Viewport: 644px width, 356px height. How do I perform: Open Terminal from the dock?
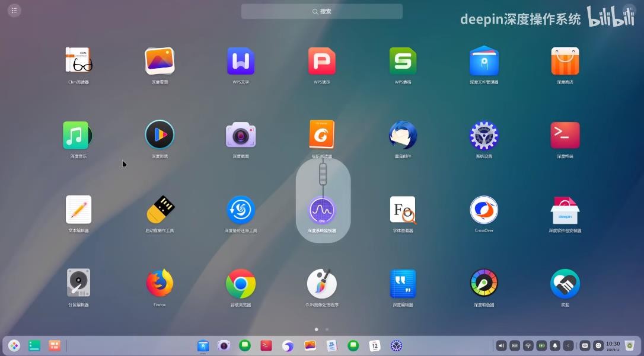[266, 346]
